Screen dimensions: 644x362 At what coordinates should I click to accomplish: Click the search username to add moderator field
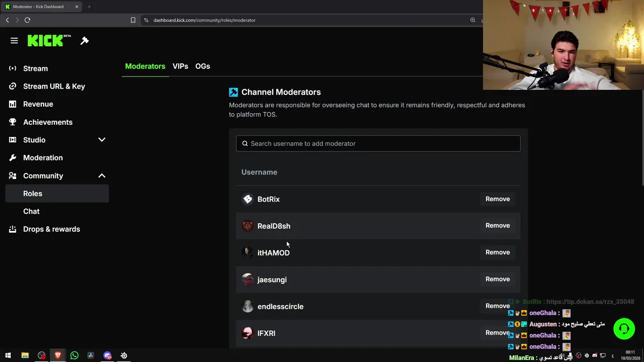pos(378,144)
